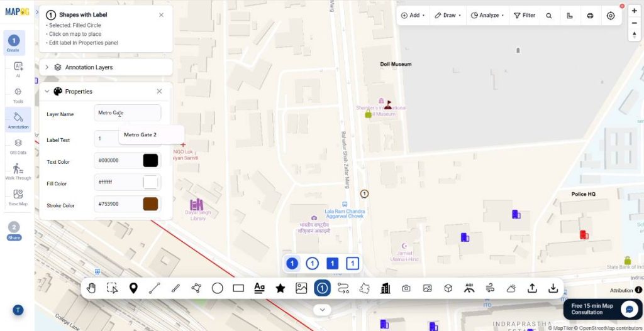This screenshot has width=644, height=331.
Task: Open the AI section in sidebar
Action: coord(18,69)
